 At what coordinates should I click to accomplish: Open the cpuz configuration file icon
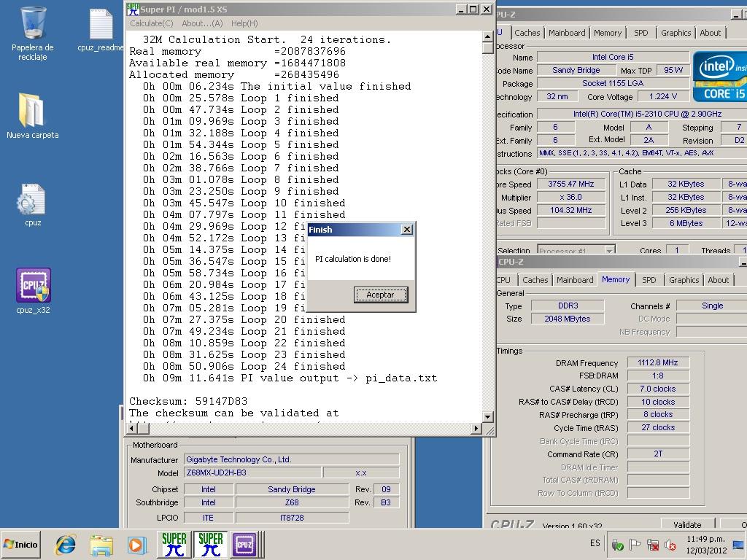32,205
